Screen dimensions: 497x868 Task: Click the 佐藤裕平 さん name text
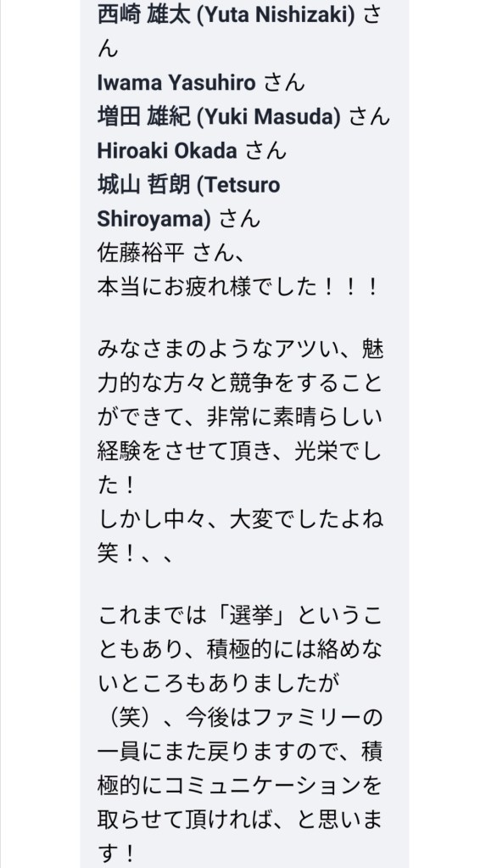pos(171,253)
